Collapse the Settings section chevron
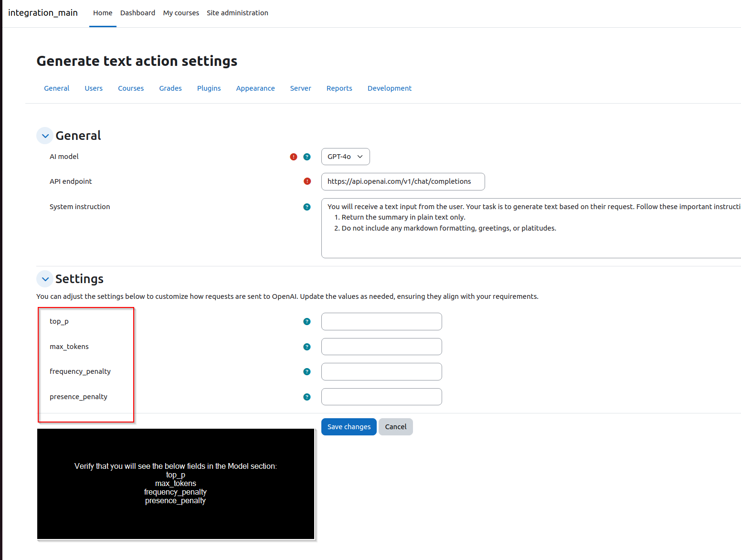Screen dimensions: 741x560 (x=45, y=279)
